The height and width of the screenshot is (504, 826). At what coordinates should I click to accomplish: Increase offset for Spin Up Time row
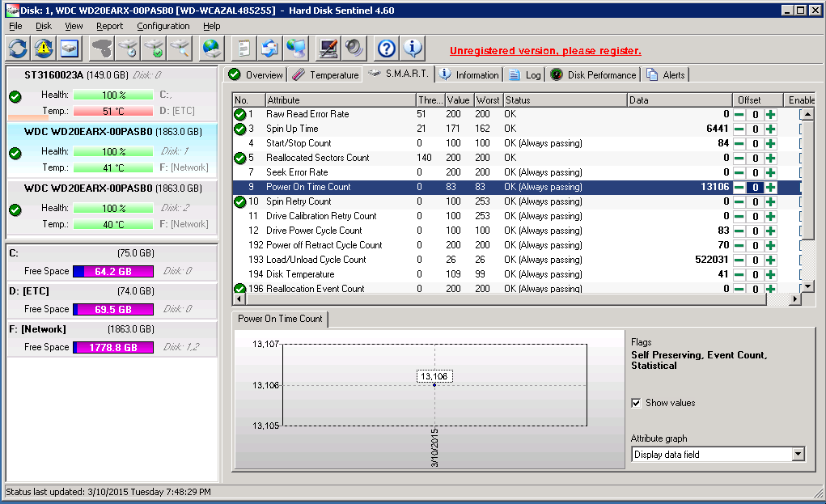771,129
